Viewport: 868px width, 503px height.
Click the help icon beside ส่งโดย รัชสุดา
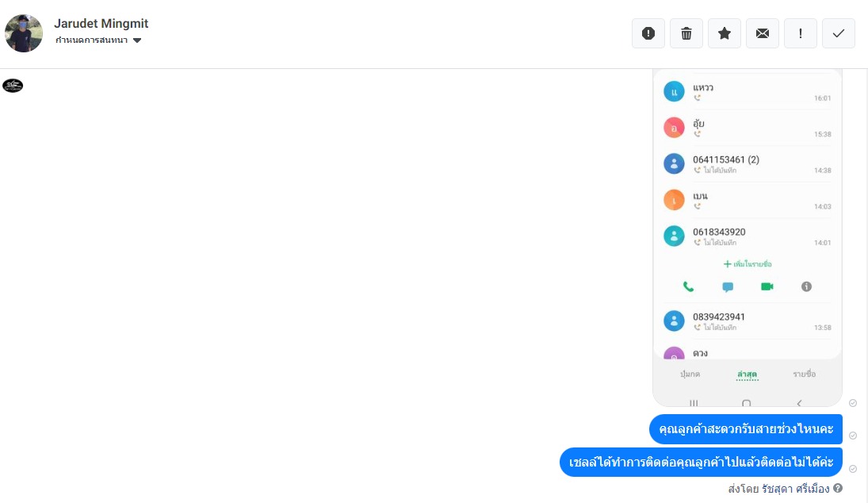point(838,488)
